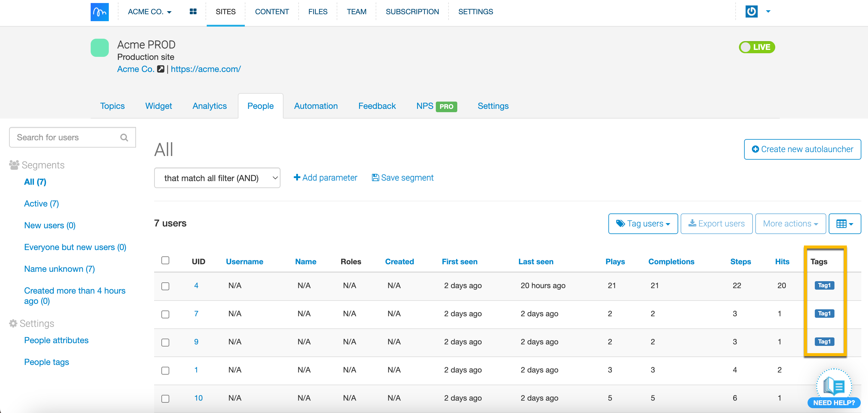Open the dashboard grid icon
The width and height of the screenshot is (868, 413).
pos(193,12)
